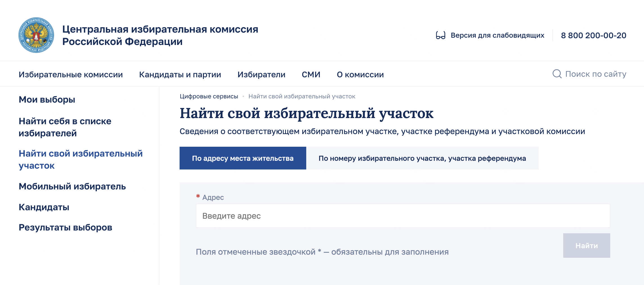Switch to По адресу места жительства tab
644x285 pixels.
[243, 158]
